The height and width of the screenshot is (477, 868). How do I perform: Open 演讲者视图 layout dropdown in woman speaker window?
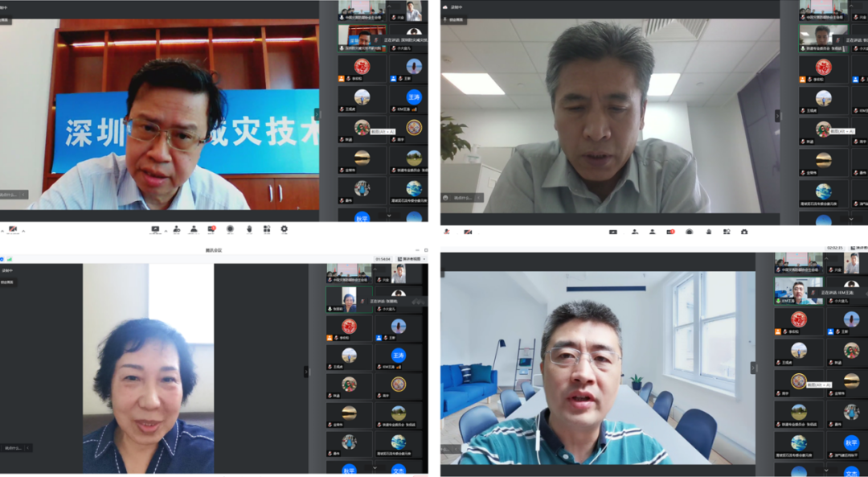[x=411, y=259]
